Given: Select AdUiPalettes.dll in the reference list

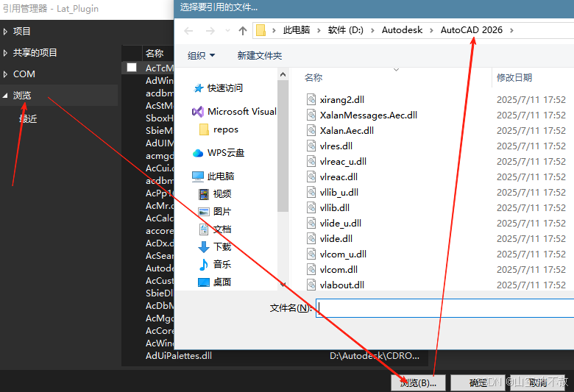Looking at the screenshot, I should [x=179, y=356].
